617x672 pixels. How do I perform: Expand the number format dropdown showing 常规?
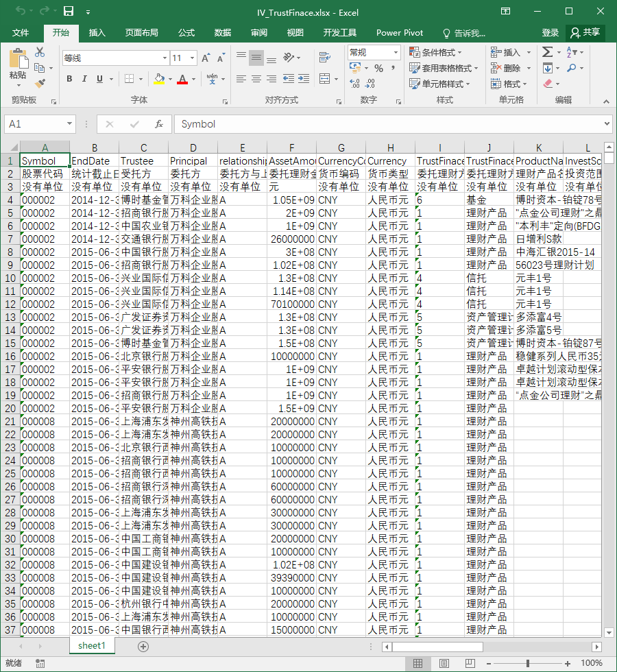[396, 52]
